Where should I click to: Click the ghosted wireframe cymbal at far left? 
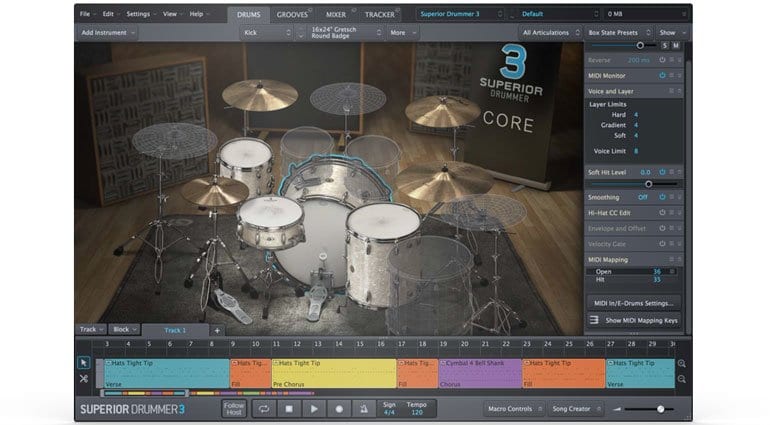(173, 140)
